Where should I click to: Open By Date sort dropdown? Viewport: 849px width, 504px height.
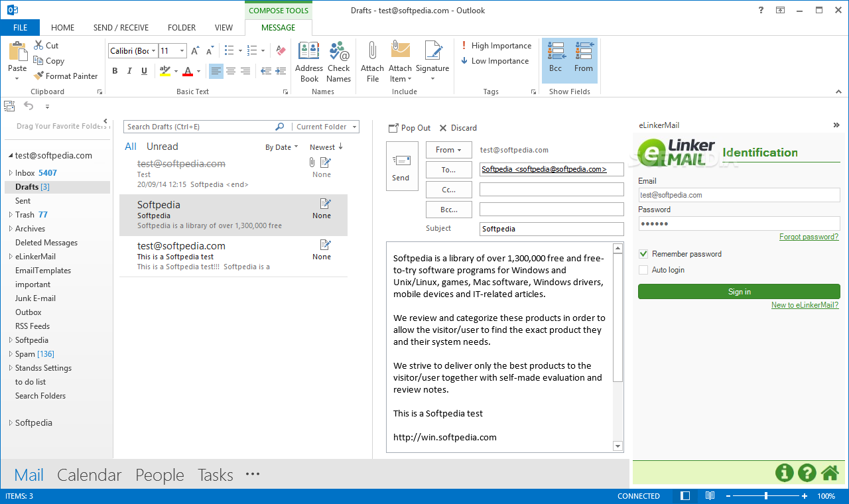click(x=282, y=147)
